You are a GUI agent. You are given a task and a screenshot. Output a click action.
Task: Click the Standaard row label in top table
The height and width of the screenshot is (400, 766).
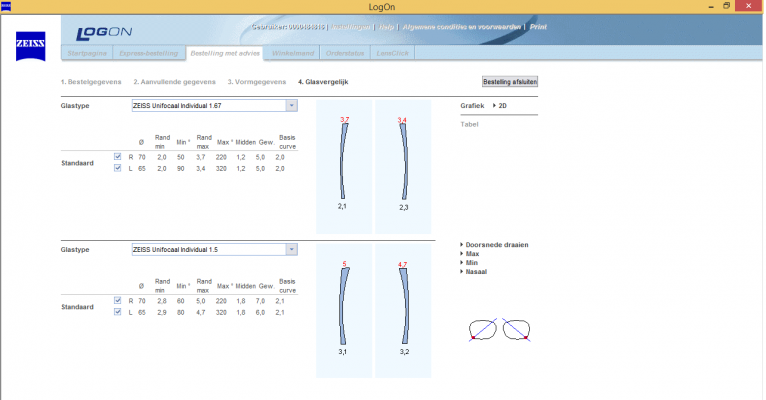[77, 163]
